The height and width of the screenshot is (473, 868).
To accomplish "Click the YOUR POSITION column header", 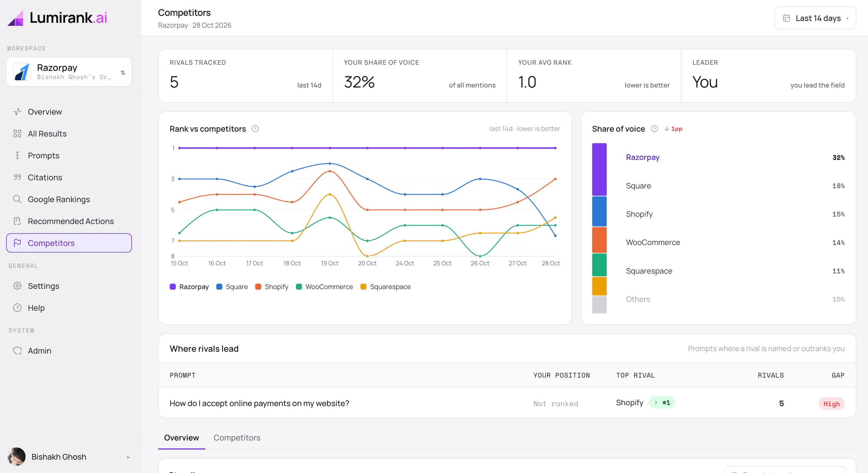I will click(561, 375).
